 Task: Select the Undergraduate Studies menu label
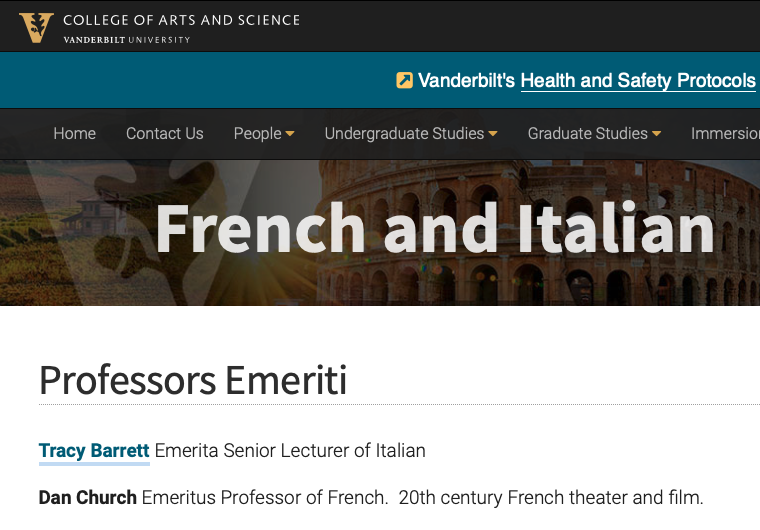pos(404,133)
